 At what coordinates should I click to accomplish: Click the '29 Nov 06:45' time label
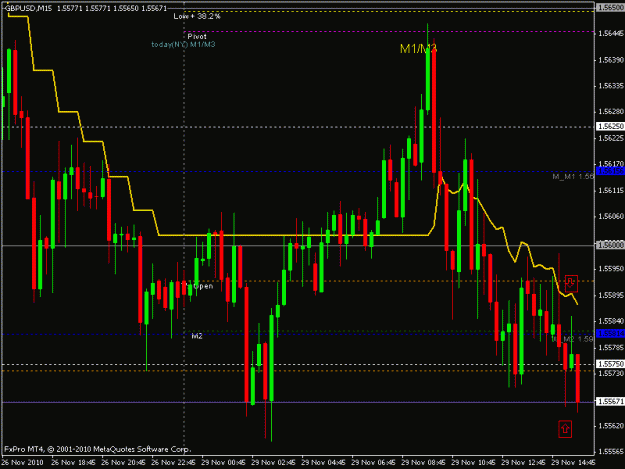coord(373,463)
